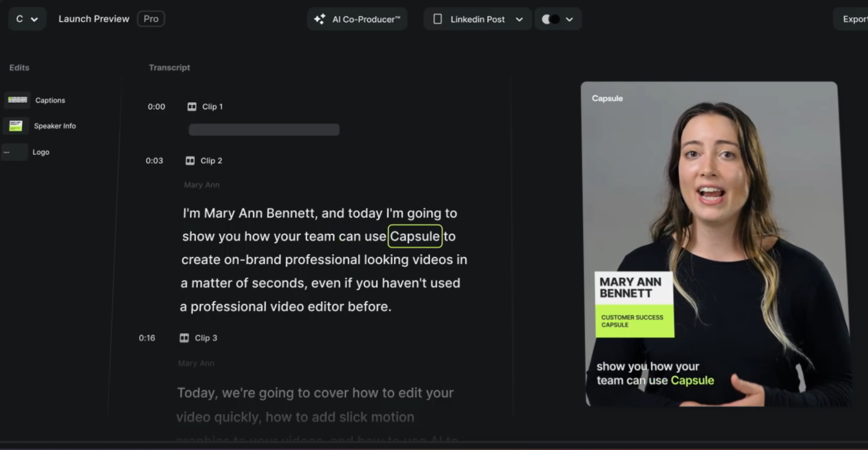Select the Clip 1 clip icon
This screenshot has height=450, width=868.
click(x=191, y=106)
